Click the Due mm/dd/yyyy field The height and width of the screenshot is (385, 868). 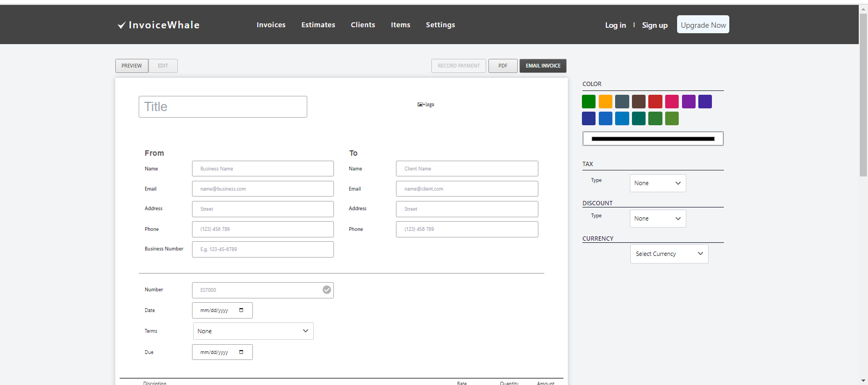pyautogui.click(x=222, y=352)
